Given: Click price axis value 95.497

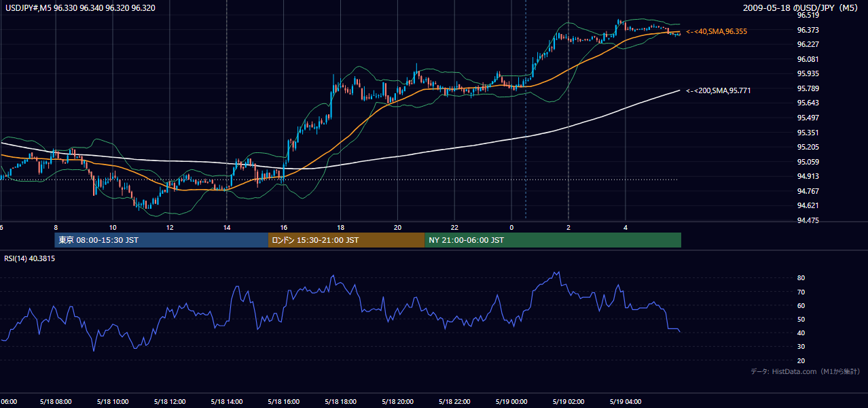Looking at the screenshot, I should [x=808, y=118].
